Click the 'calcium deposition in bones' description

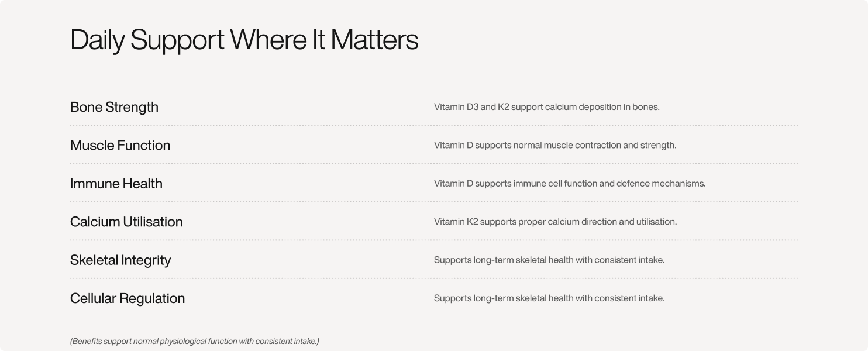coord(546,107)
